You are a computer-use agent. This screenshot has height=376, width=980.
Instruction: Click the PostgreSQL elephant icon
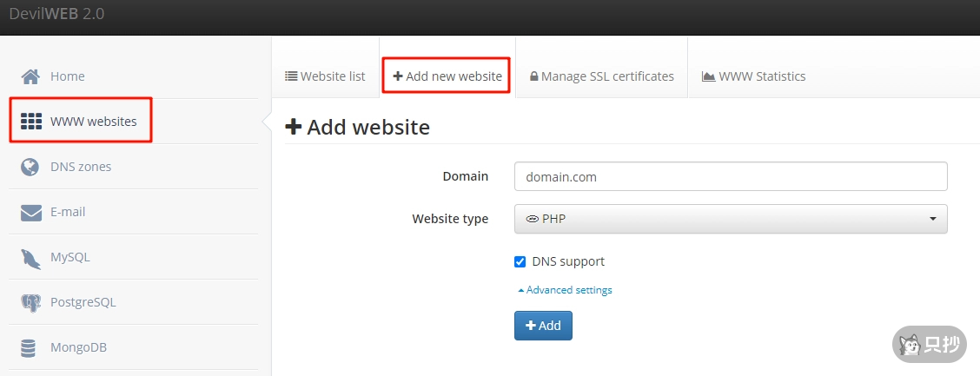(x=30, y=302)
